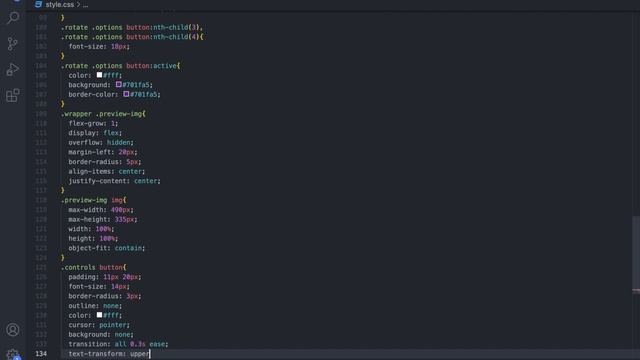The width and height of the screenshot is (640, 360).
Task: Open the Accounts menu icon
Action: (x=13, y=329)
